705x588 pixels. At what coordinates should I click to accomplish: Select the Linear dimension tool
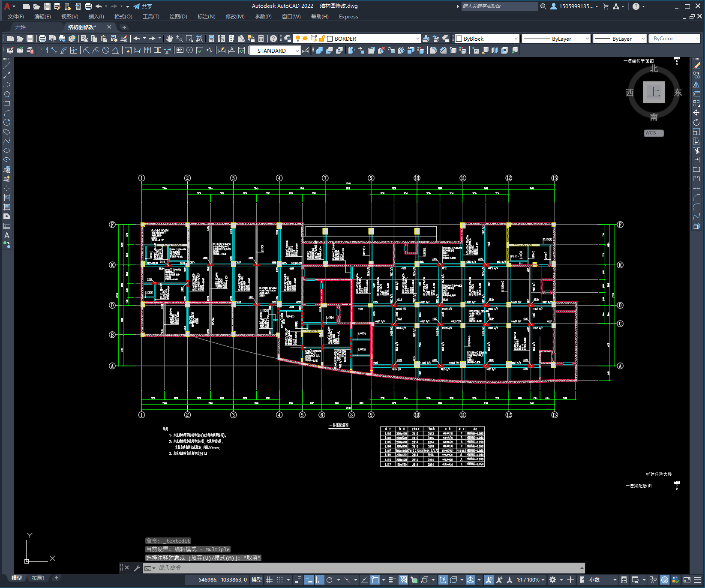click(44, 50)
